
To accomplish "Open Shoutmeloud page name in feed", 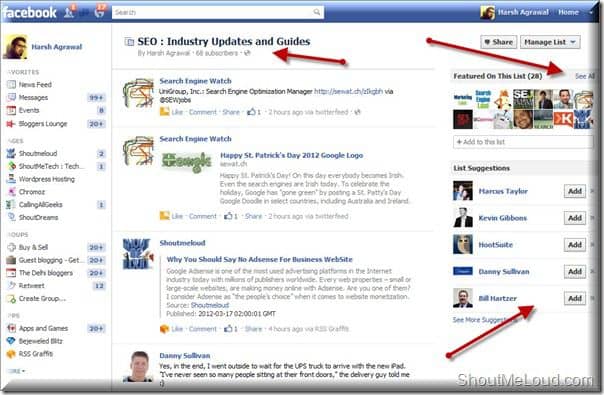I will (x=183, y=243).
